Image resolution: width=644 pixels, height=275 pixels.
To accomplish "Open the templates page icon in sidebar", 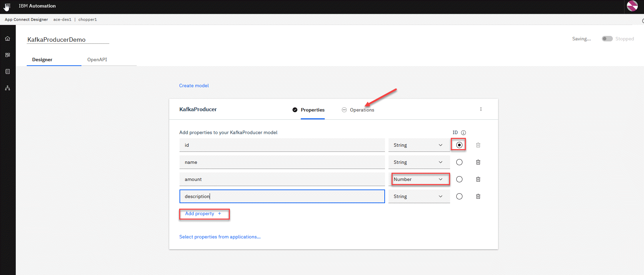I will pos(8,71).
